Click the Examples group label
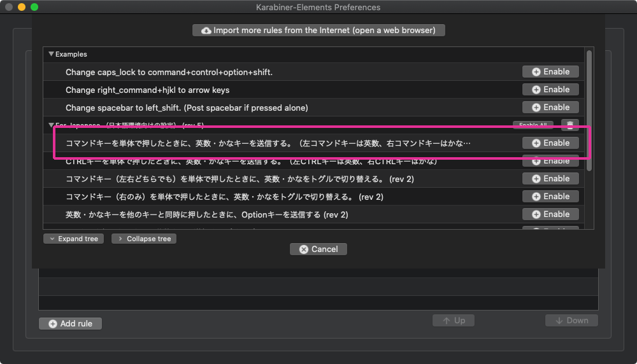 coord(71,54)
